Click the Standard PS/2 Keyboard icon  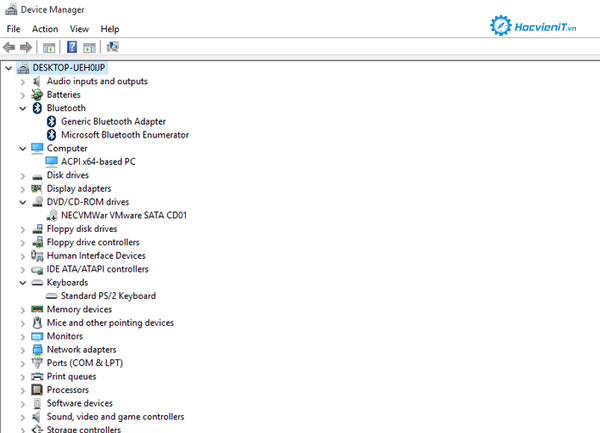[x=52, y=296]
